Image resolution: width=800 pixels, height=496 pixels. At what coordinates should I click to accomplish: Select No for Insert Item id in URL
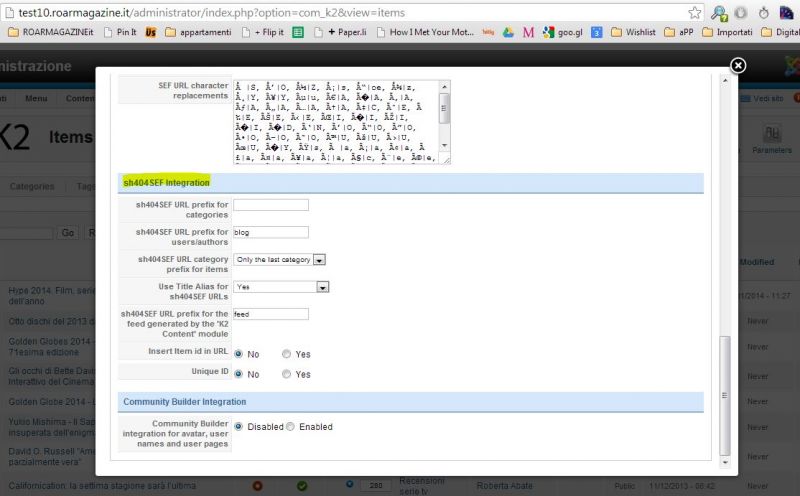tap(238, 354)
